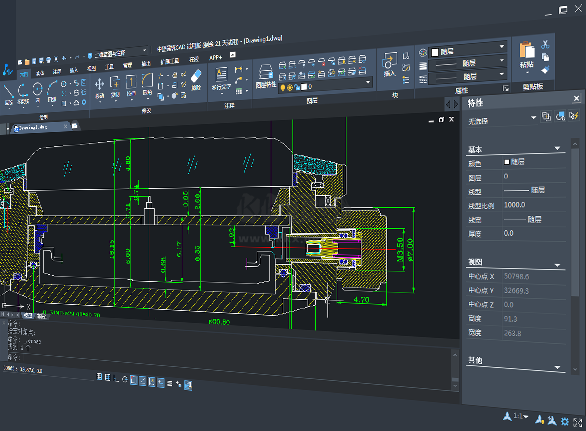Switch to the Home ribbon tab
This screenshot has height=431, width=586.
[x=24, y=74]
